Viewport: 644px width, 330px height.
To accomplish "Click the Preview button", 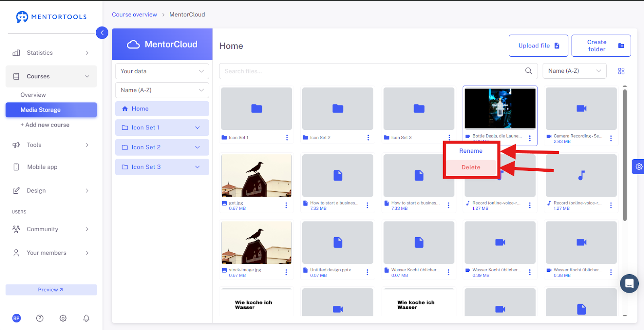I will (51, 290).
